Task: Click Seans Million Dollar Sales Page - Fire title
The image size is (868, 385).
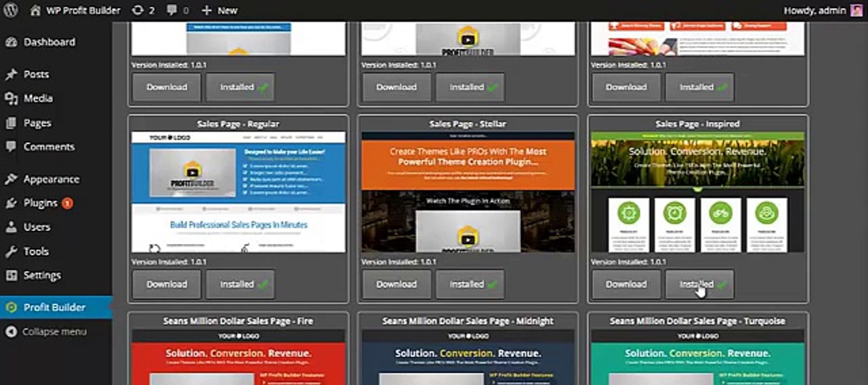Action: (238, 321)
